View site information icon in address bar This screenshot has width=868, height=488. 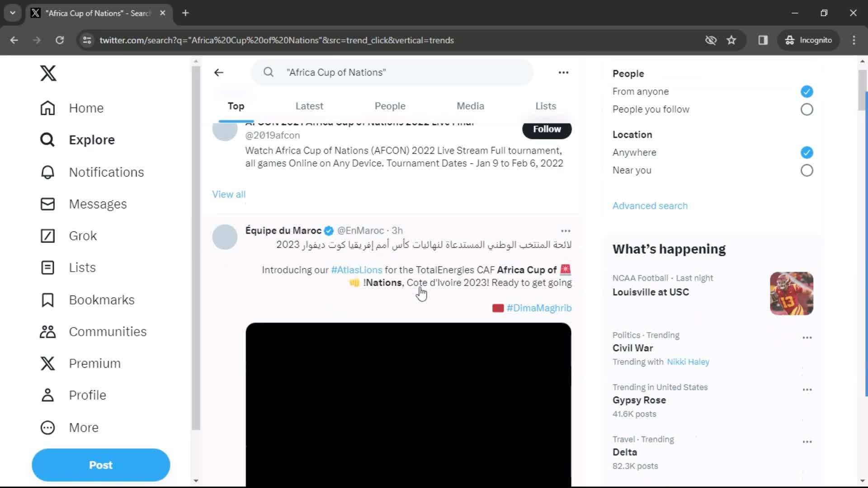tap(87, 40)
